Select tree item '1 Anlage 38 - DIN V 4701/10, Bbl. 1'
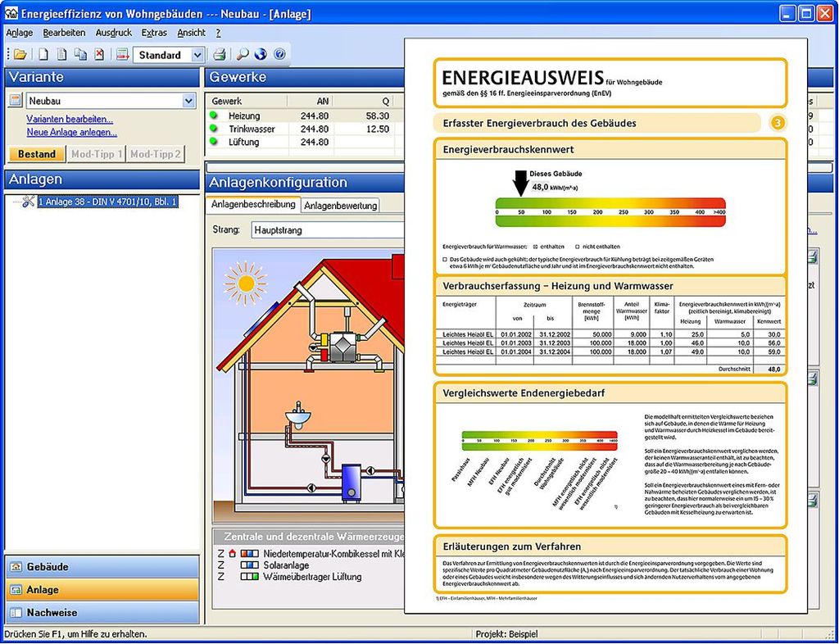This screenshot has height=644, width=839. point(107,202)
